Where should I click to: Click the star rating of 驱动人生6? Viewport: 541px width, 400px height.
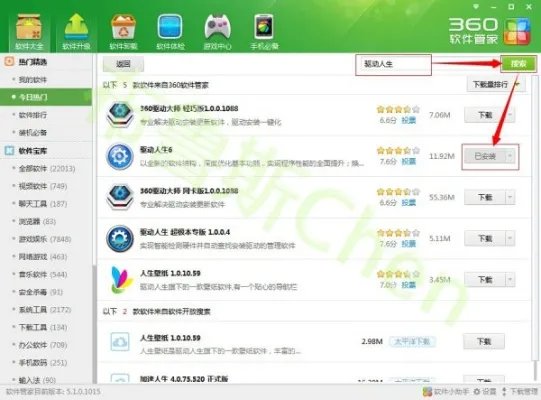pos(398,150)
